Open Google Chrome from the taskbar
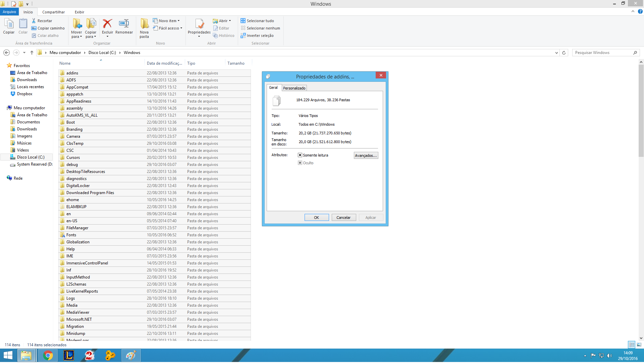Image resolution: width=644 pixels, height=363 pixels. tap(48, 355)
